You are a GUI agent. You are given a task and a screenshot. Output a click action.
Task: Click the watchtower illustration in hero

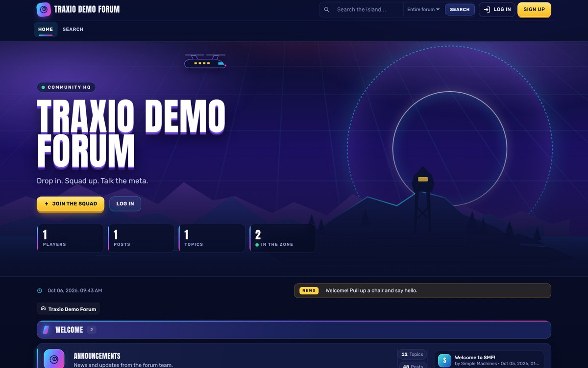point(422,199)
